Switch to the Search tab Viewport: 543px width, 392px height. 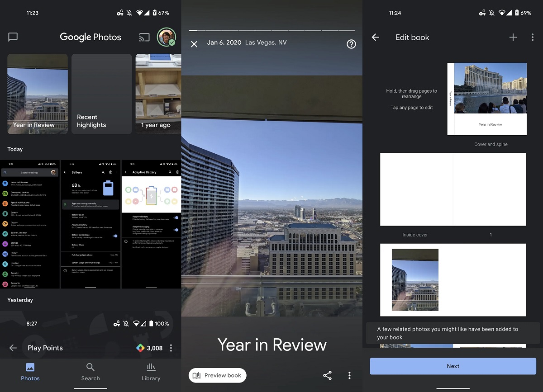coord(90,372)
